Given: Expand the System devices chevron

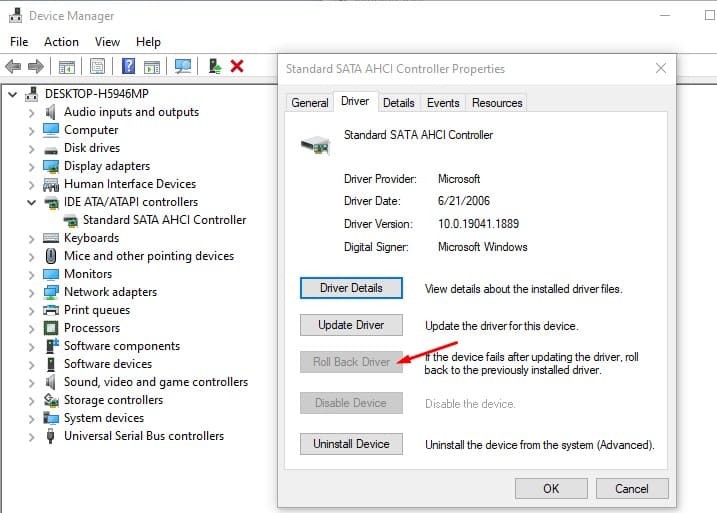Looking at the screenshot, I should 31,419.
